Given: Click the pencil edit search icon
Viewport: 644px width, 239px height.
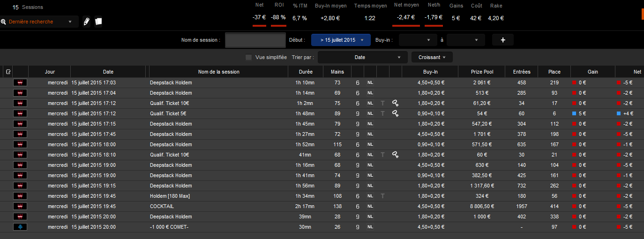Looking at the screenshot, I should click(87, 22).
